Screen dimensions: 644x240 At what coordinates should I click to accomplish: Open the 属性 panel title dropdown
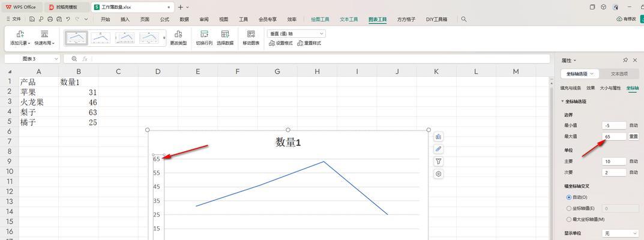575,61
